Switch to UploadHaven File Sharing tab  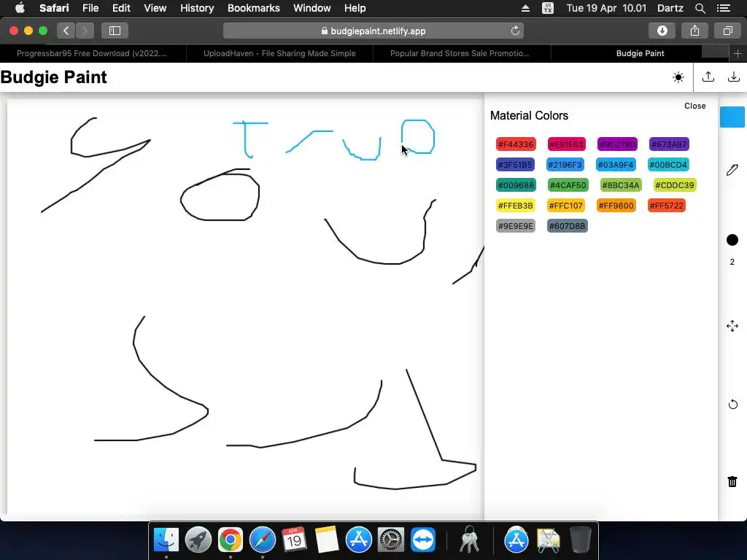[279, 53]
